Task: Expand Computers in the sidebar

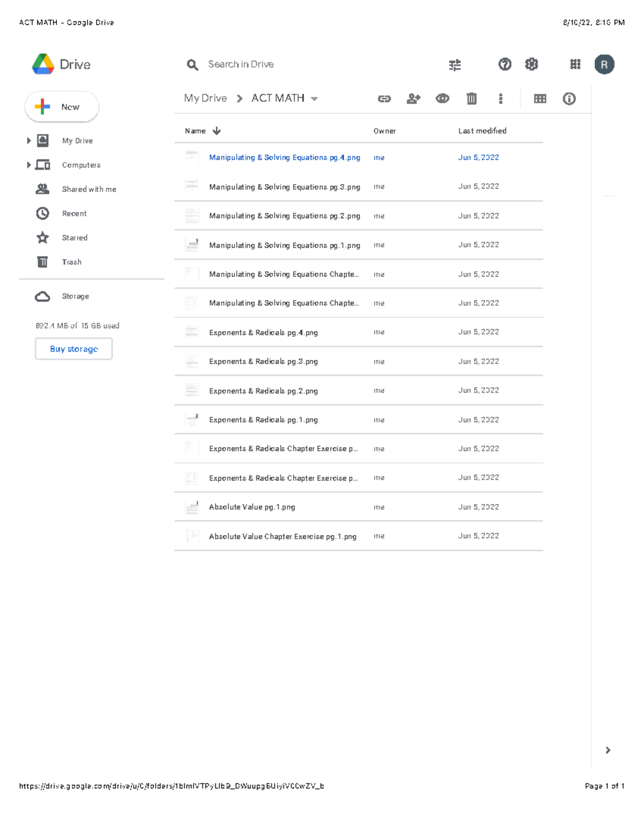Action: (28, 165)
